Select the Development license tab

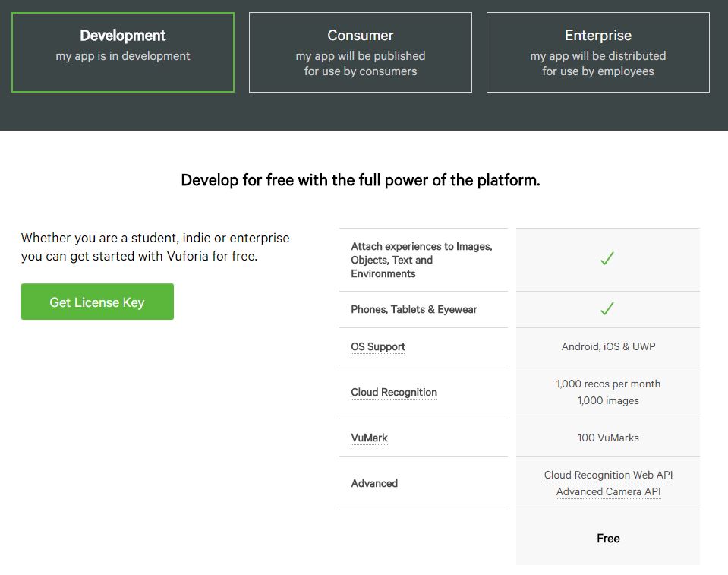coord(122,52)
